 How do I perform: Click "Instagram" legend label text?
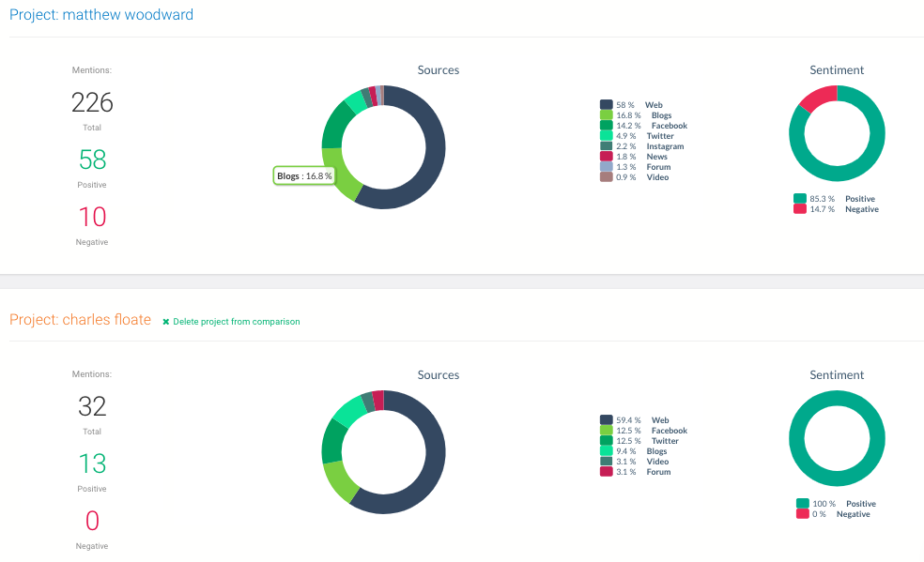coord(666,146)
